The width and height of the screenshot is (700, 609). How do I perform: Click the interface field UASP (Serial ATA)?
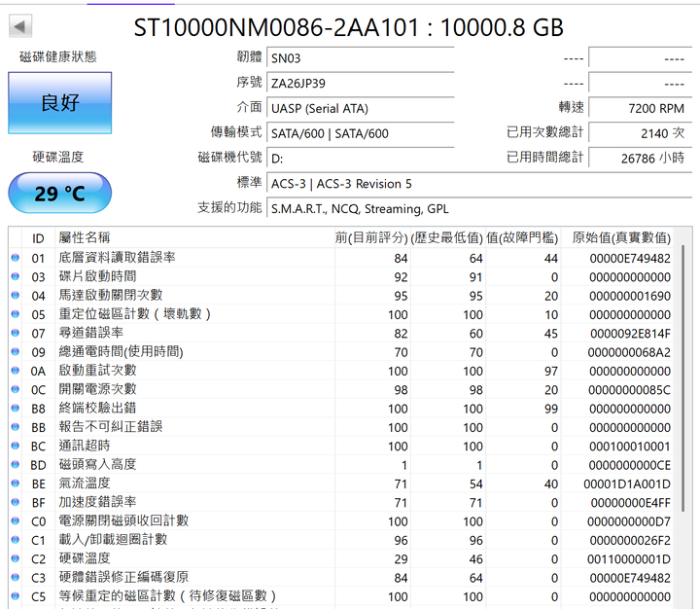pyautogui.click(x=361, y=108)
